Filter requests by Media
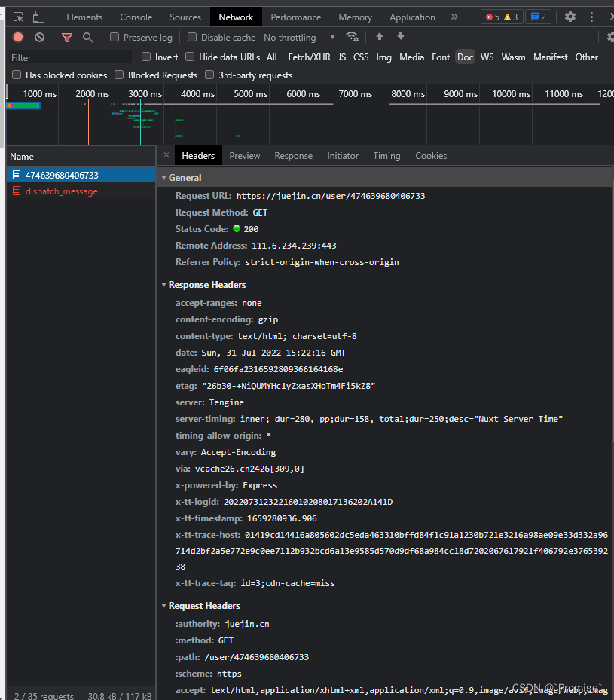Viewport: 614px width, 700px height. pyautogui.click(x=412, y=57)
